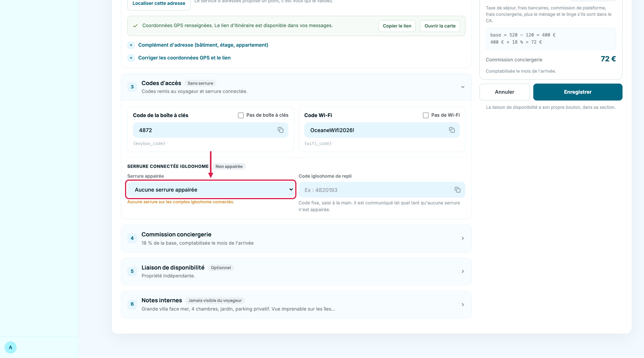
Task: Click Copier le lien
Action: pos(397,26)
